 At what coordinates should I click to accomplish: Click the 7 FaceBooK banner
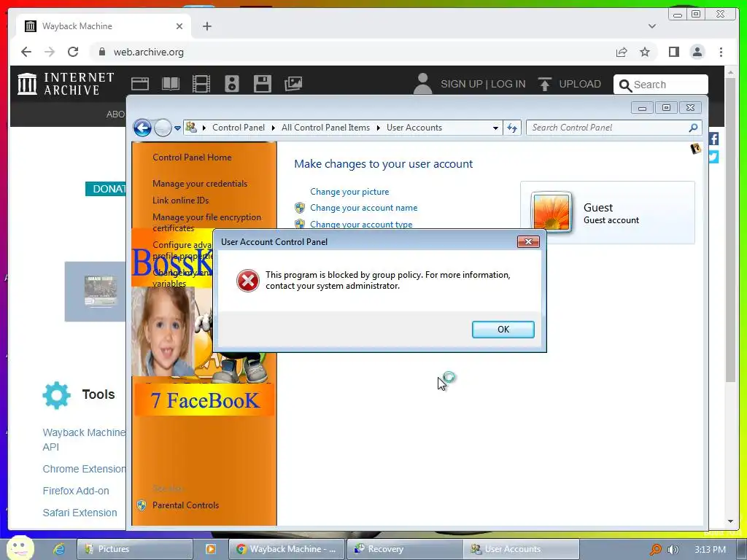tap(205, 400)
